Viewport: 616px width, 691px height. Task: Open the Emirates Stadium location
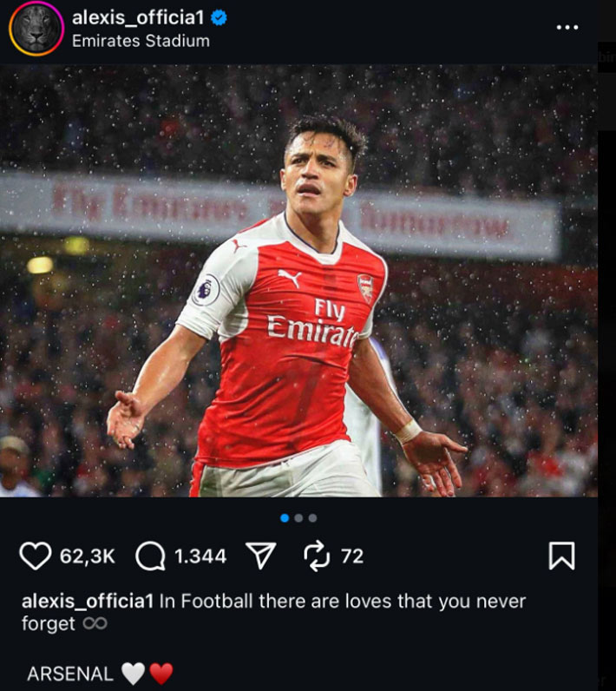(141, 41)
